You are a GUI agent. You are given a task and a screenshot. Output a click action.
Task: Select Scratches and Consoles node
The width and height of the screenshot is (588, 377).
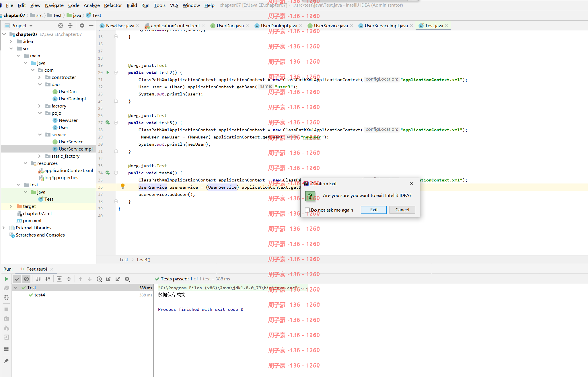tap(40, 235)
